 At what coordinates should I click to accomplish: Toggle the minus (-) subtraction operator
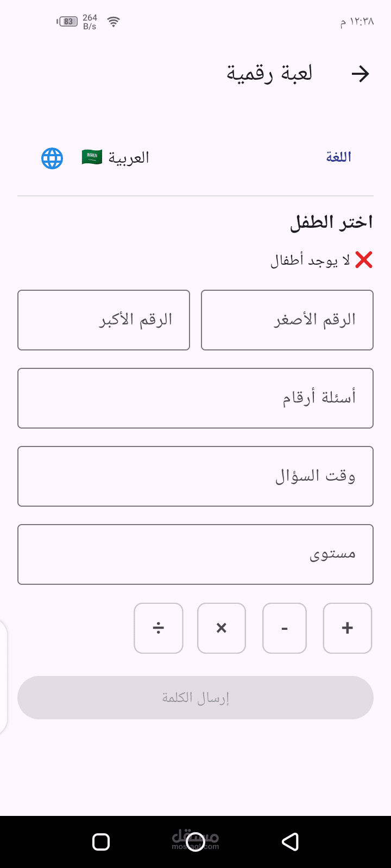(x=285, y=628)
